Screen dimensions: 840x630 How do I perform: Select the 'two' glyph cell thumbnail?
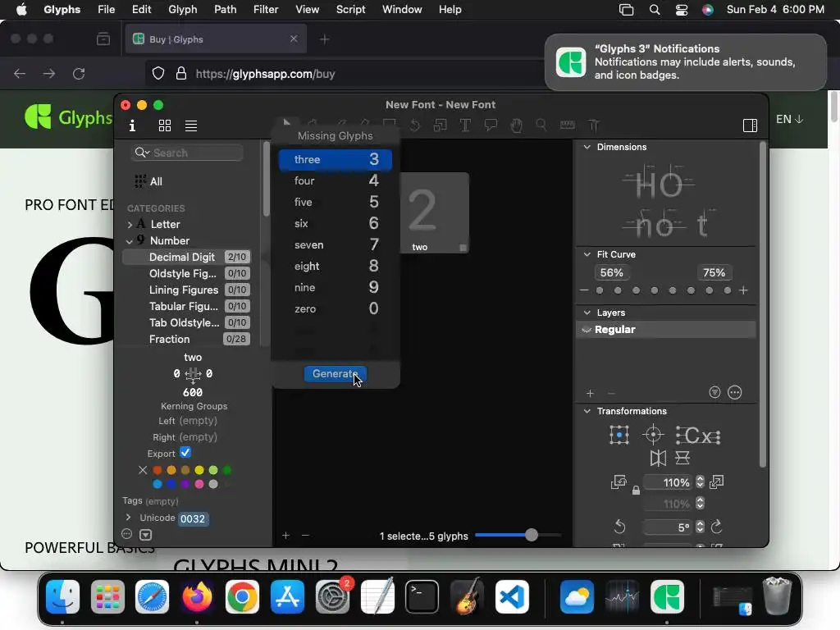point(435,212)
